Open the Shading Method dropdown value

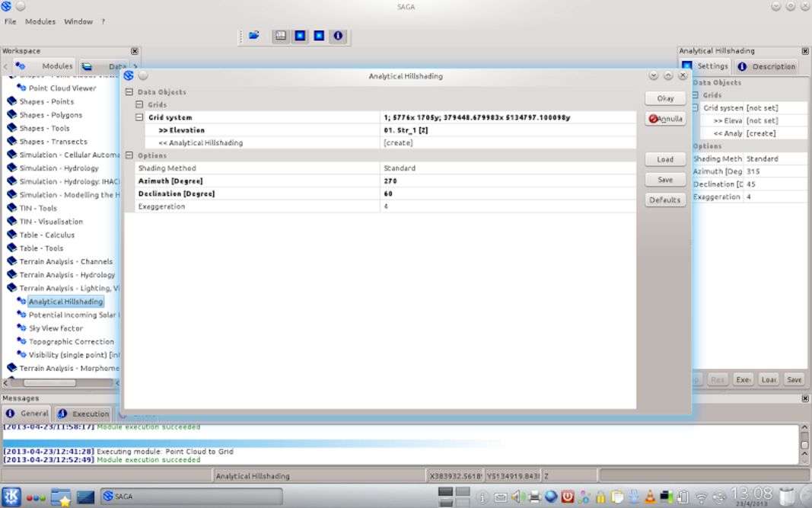tap(507, 168)
